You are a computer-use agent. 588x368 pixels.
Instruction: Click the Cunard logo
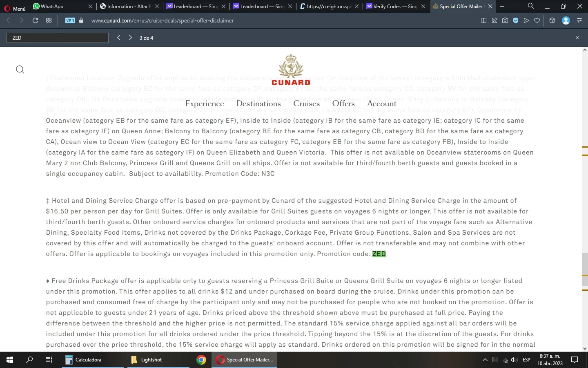pyautogui.click(x=291, y=70)
